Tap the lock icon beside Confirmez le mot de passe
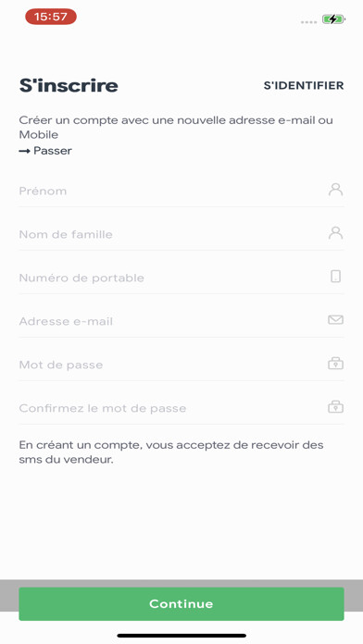Image resolution: width=363 pixels, height=644 pixels. click(335, 406)
